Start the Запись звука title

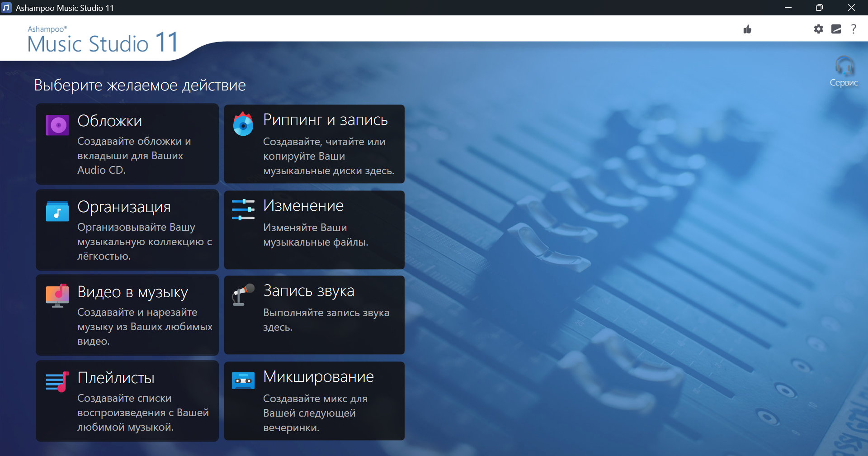(309, 291)
